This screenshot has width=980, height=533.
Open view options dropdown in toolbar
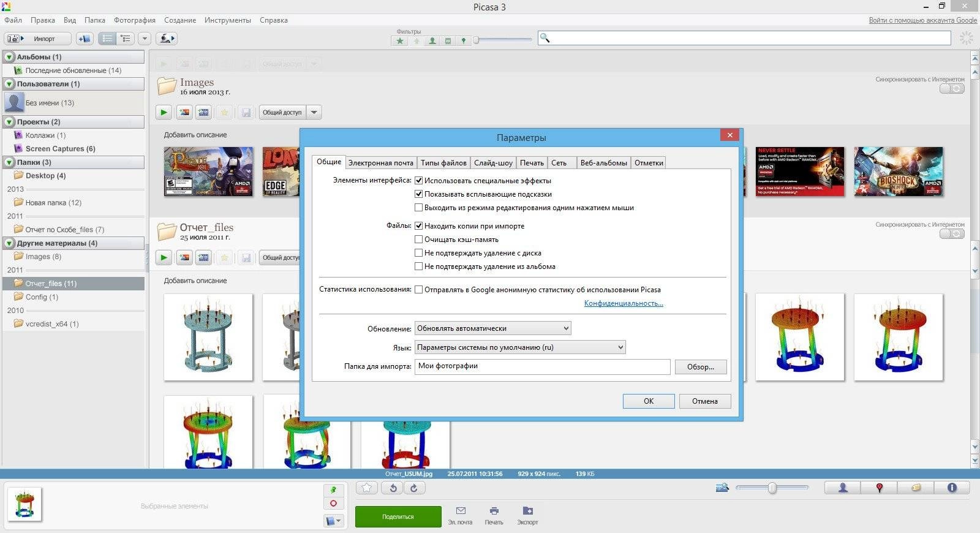pyautogui.click(x=145, y=39)
